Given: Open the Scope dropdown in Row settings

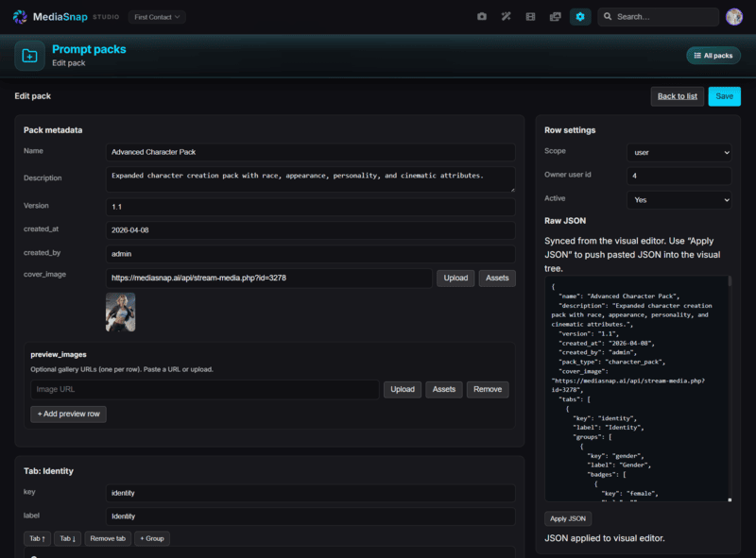Looking at the screenshot, I should [x=680, y=151].
